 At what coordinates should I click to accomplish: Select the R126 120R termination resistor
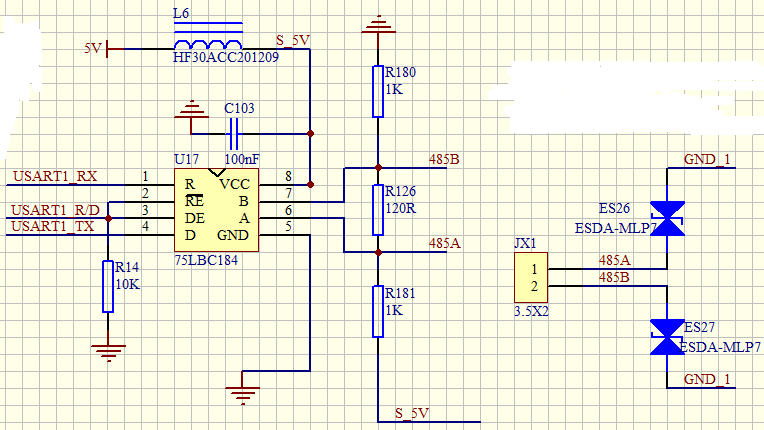pyautogui.click(x=378, y=207)
